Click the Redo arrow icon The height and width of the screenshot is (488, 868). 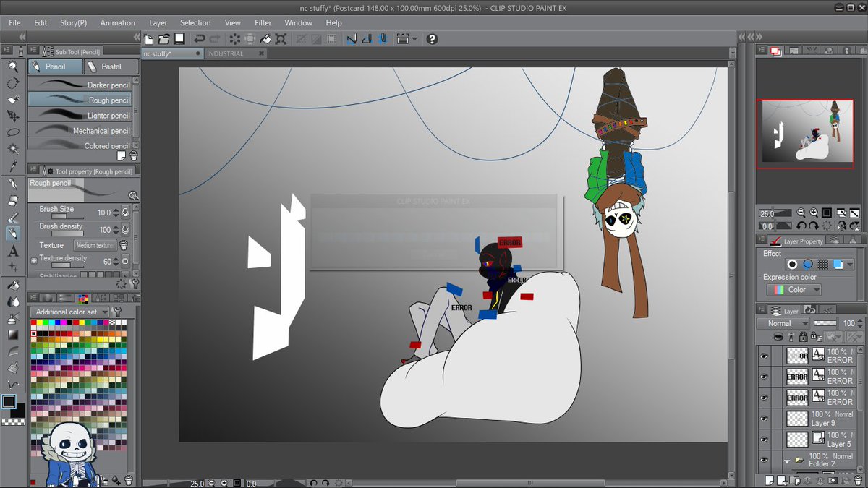coord(215,39)
